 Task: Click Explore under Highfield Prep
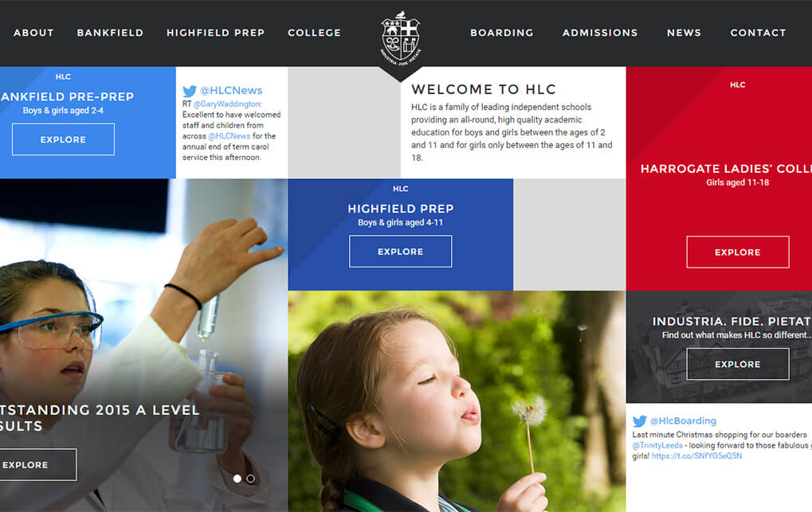(x=400, y=252)
